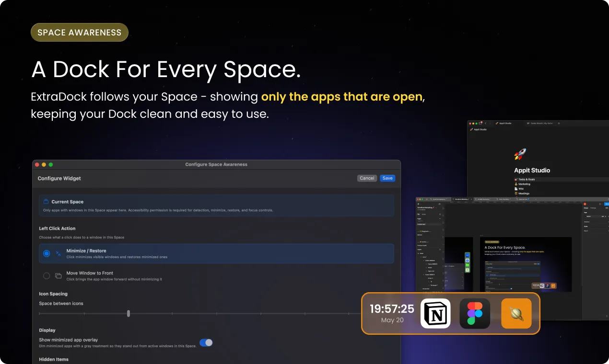Viewport: 609px width, 364px height.
Task: Click the Configure Space Awareness title text
Action: click(x=216, y=164)
